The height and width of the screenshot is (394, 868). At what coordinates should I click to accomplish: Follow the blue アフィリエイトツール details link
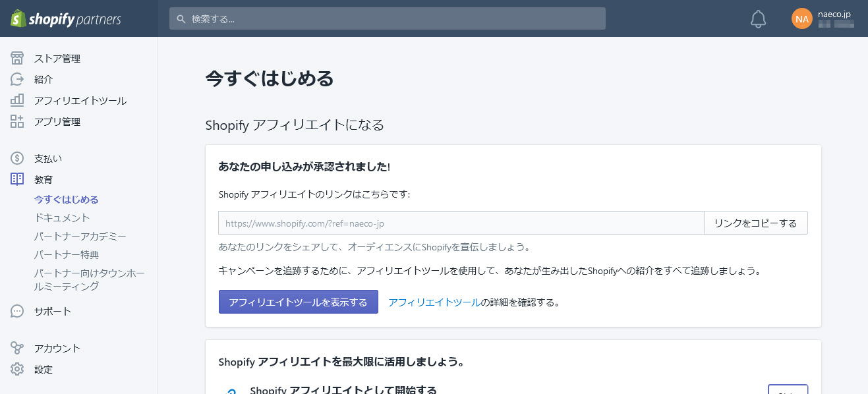click(x=434, y=302)
